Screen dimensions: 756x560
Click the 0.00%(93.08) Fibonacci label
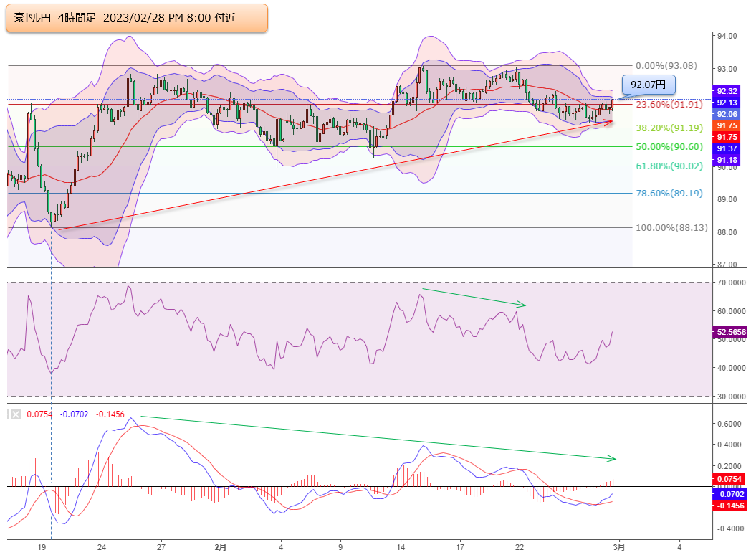[x=666, y=65]
